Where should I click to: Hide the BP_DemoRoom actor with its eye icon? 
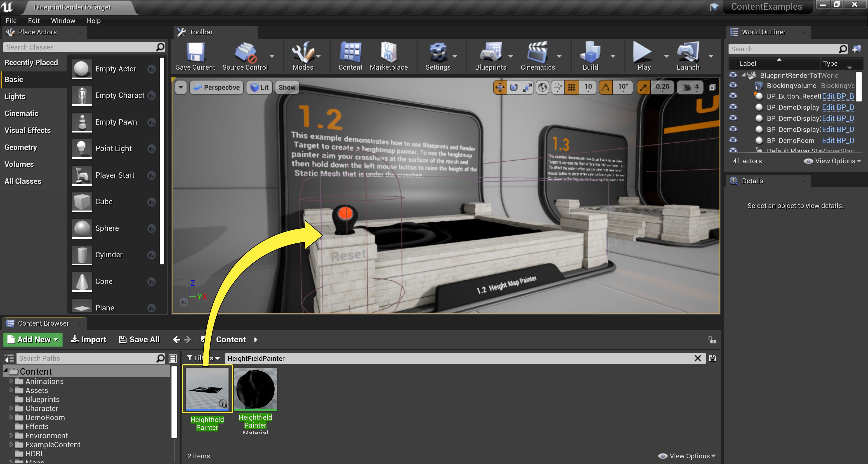(x=733, y=140)
